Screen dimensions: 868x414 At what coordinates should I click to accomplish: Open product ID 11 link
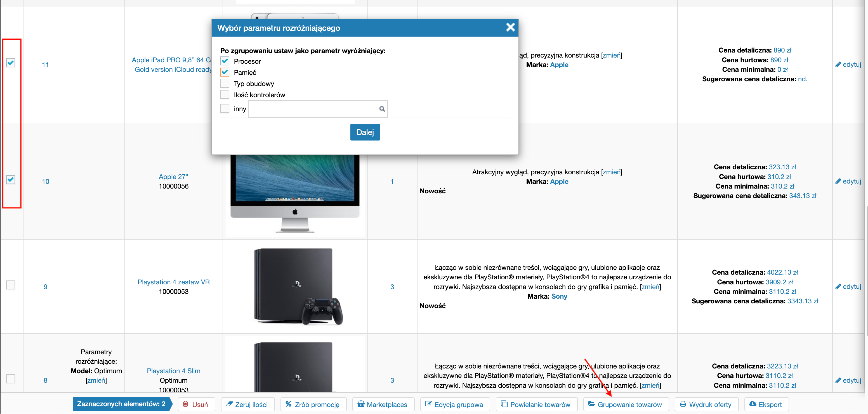pos(46,65)
